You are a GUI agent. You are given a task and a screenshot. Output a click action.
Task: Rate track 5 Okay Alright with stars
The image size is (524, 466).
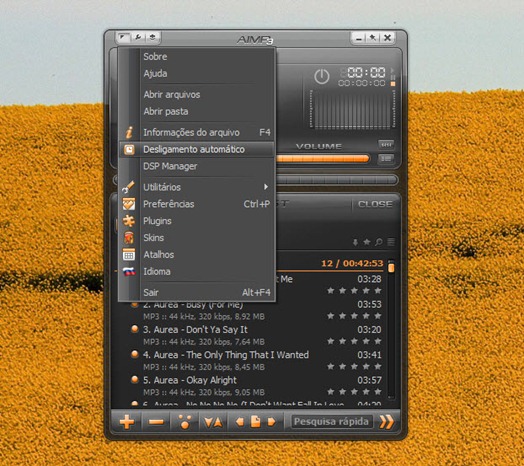[354, 392]
